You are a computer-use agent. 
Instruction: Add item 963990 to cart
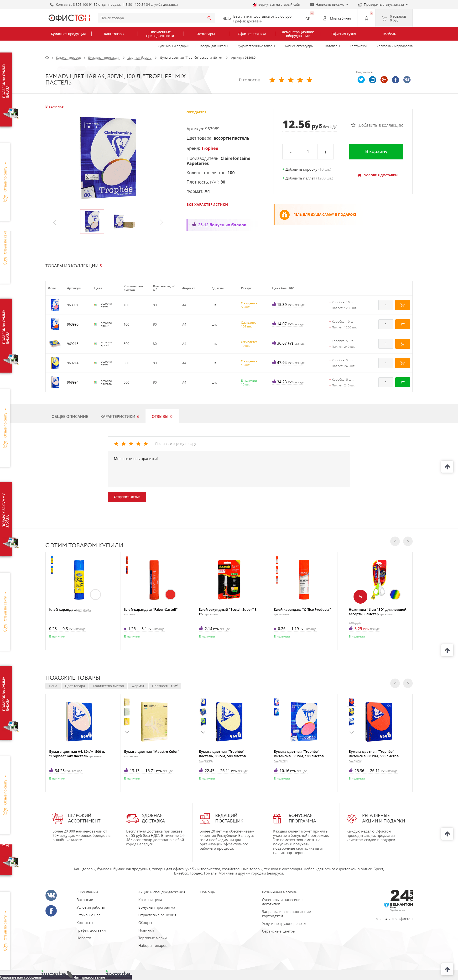click(402, 325)
